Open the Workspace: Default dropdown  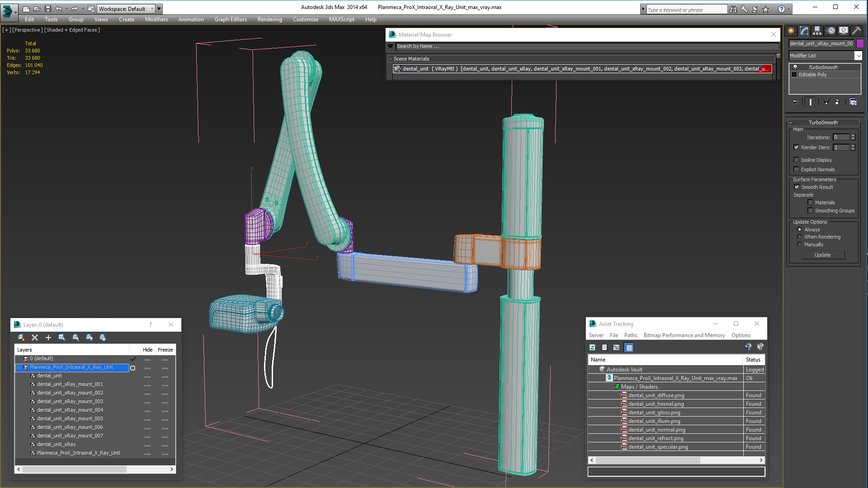[126, 9]
